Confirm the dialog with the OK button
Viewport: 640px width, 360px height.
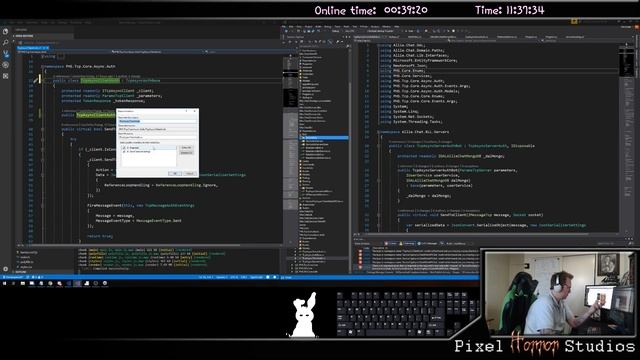[175, 173]
